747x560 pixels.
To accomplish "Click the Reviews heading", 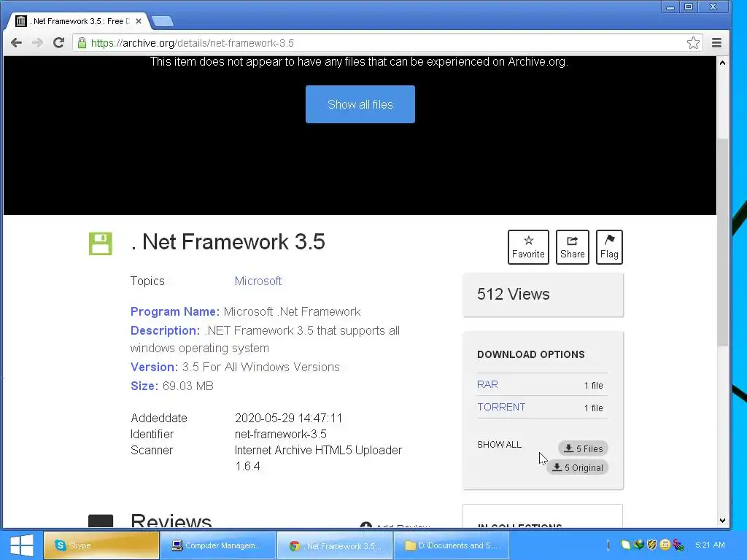I will coord(171,520).
